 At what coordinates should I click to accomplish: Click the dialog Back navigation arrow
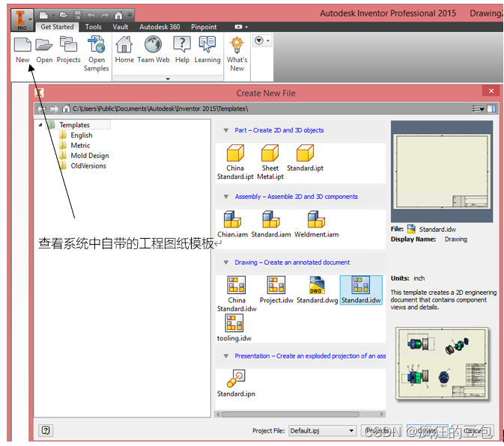pos(41,109)
